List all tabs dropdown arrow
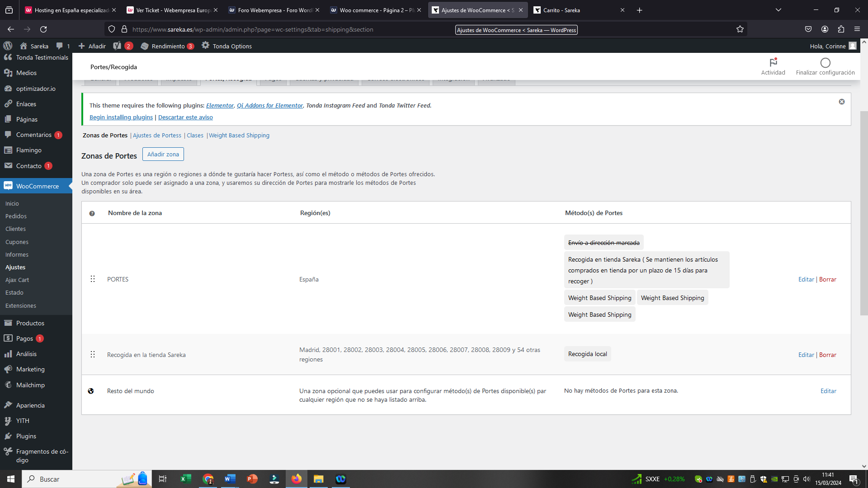 [778, 10]
